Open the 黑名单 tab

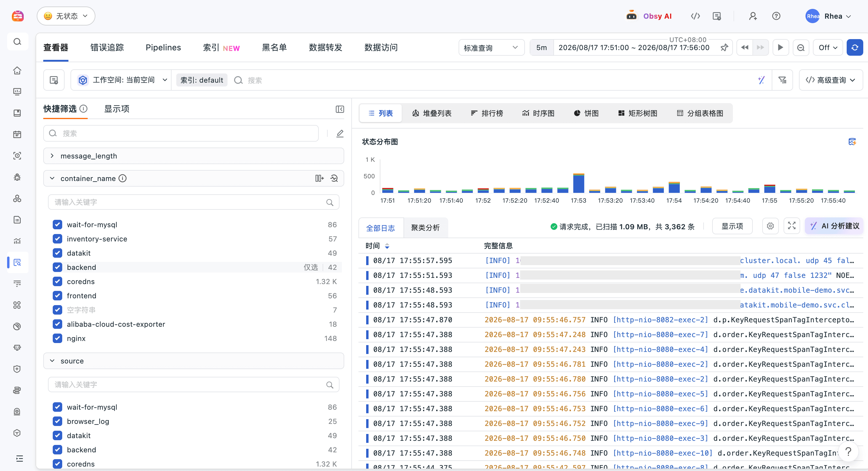(x=274, y=47)
